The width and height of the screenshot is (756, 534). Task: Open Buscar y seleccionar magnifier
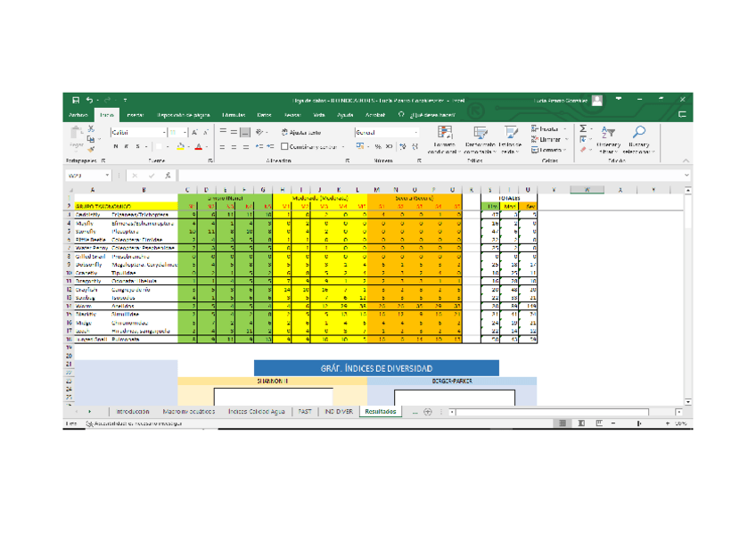(639, 140)
